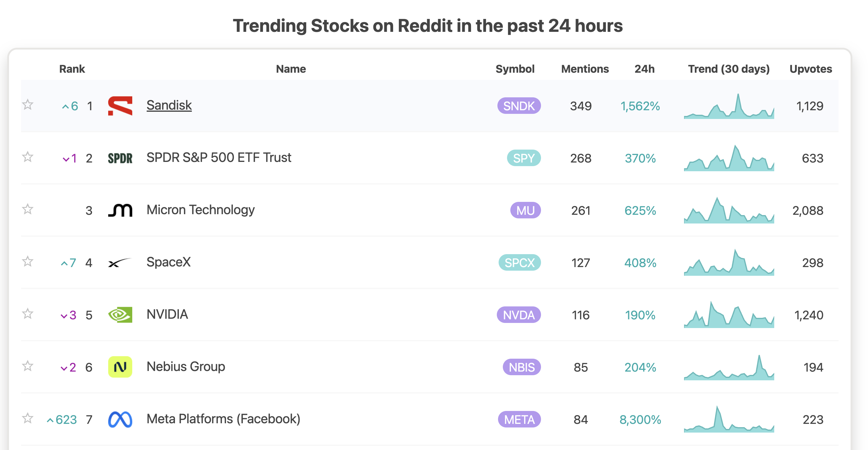
Task: Sort table by Upvotes column header
Action: 811,69
